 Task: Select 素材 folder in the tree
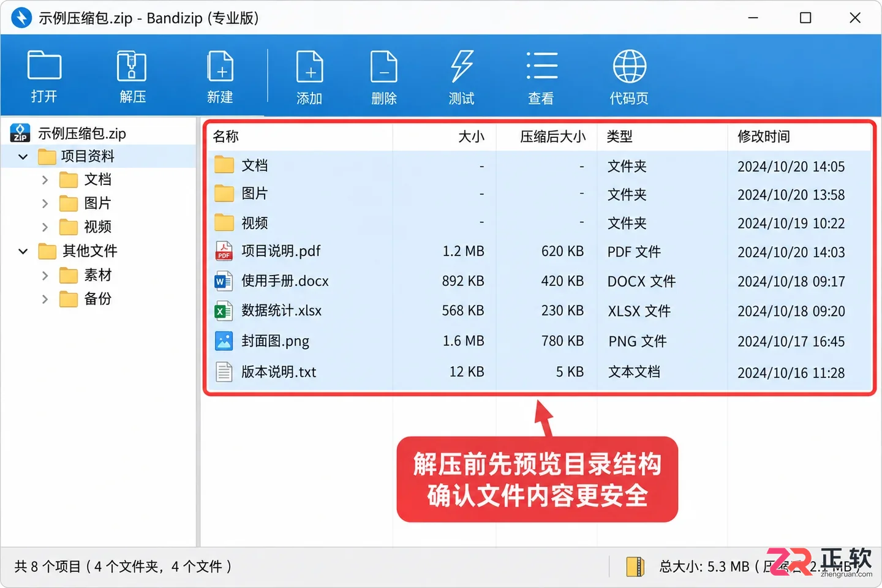point(98,275)
